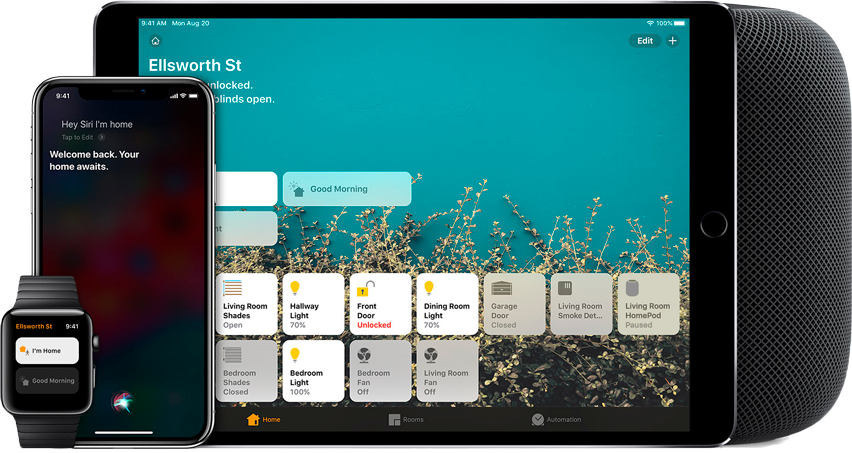Tap the orange Home tab icon
The image size is (852, 453).
click(x=253, y=419)
